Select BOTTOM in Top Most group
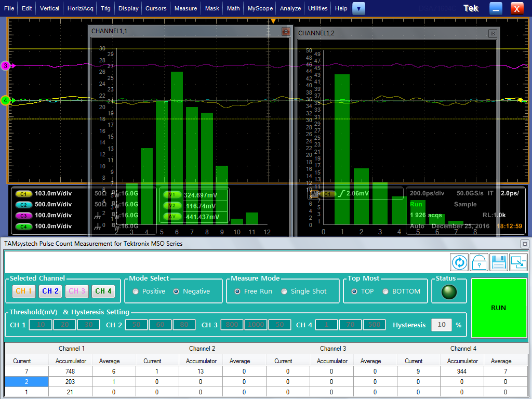This screenshot has width=532, height=399. pyautogui.click(x=385, y=291)
